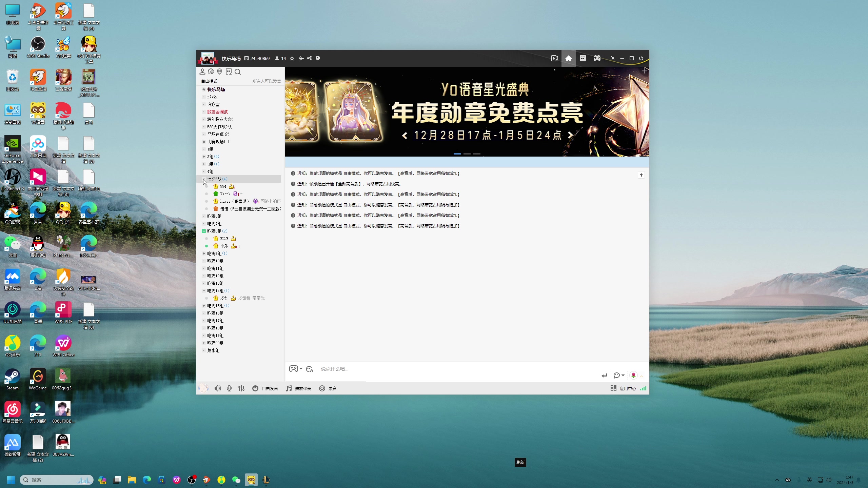The image size is (868, 488).
Task: Expand the 2组 channel group
Action: coord(204,156)
